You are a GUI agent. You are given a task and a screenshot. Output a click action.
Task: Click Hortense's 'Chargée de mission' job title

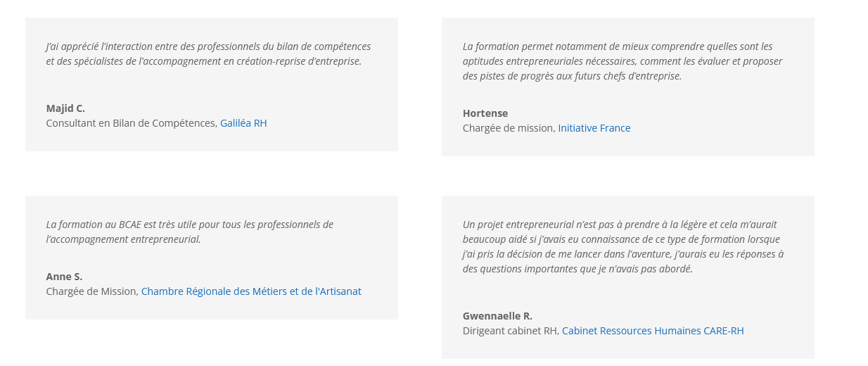pyautogui.click(x=509, y=128)
